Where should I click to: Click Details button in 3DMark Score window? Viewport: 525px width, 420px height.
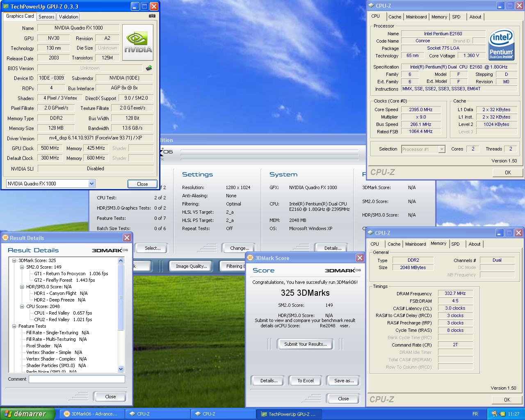269,381
